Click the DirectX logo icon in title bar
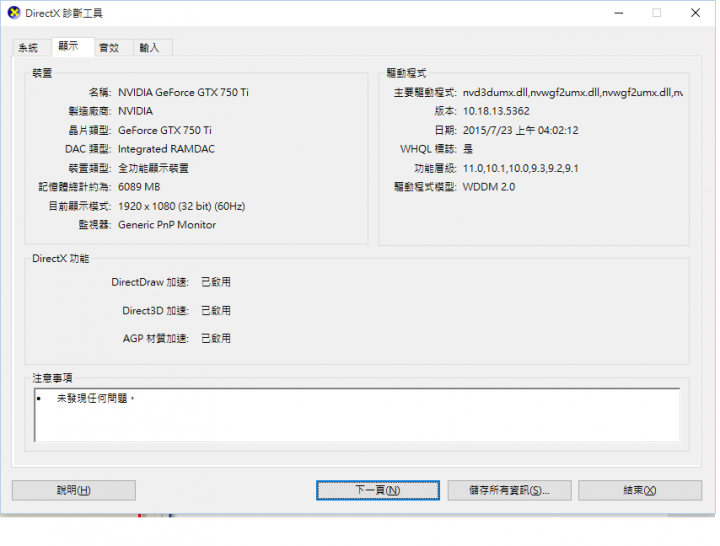The height and width of the screenshot is (546, 720). pyautogui.click(x=14, y=13)
